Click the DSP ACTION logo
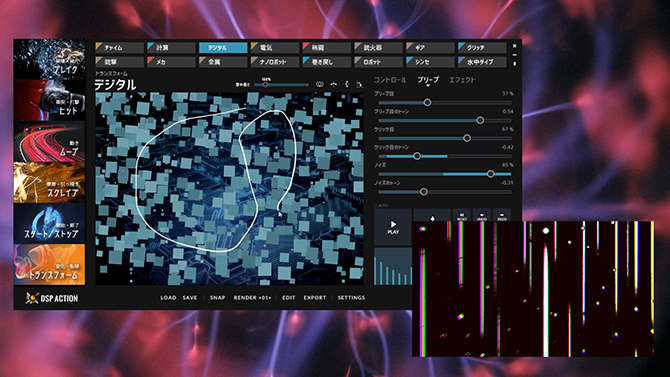 click(x=52, y=298)
